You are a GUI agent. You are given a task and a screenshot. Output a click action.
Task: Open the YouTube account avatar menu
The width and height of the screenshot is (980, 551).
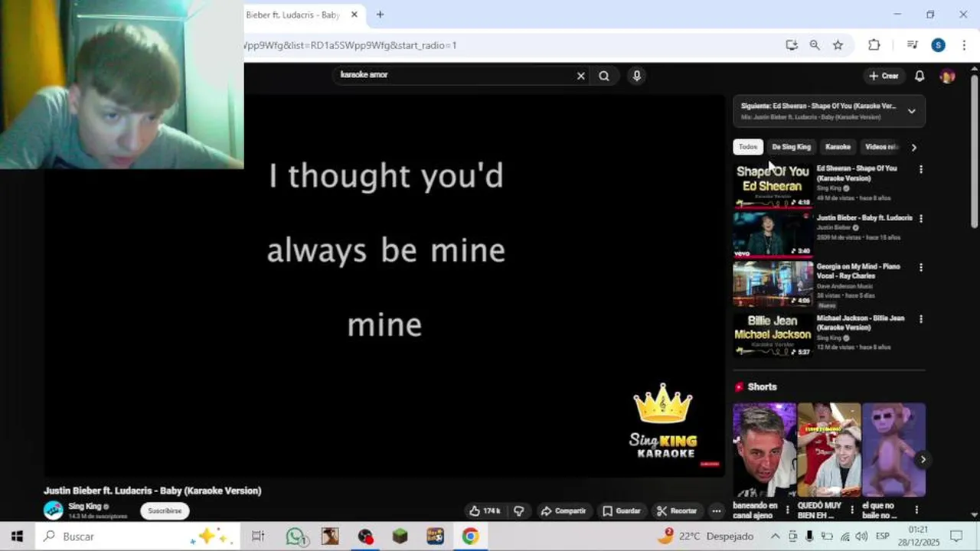tap(947, 76)
